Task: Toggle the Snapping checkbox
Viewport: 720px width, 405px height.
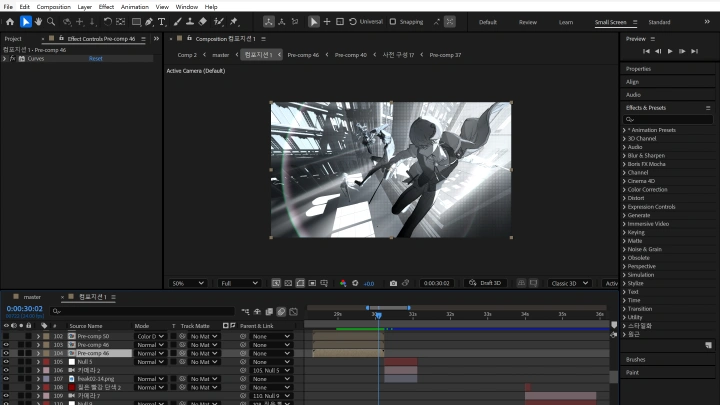Action: tap(393, 21)
